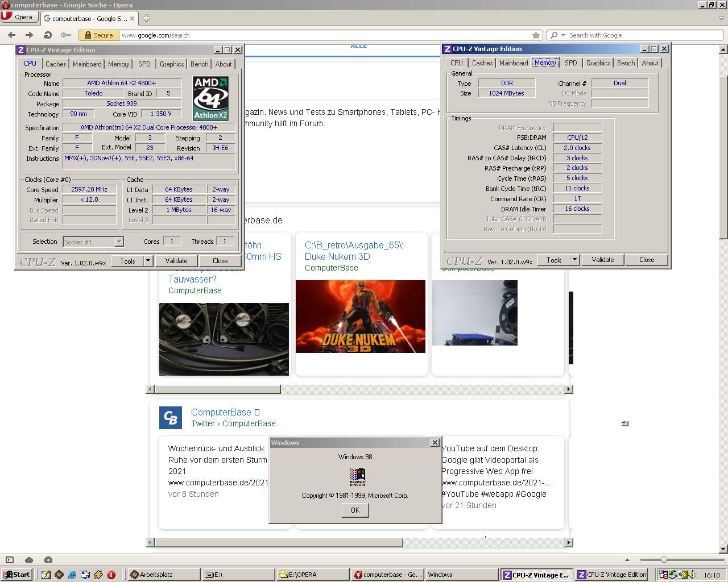
Task: Click Close button in left CPU-Z window
Action: click(x=220, y=261)
